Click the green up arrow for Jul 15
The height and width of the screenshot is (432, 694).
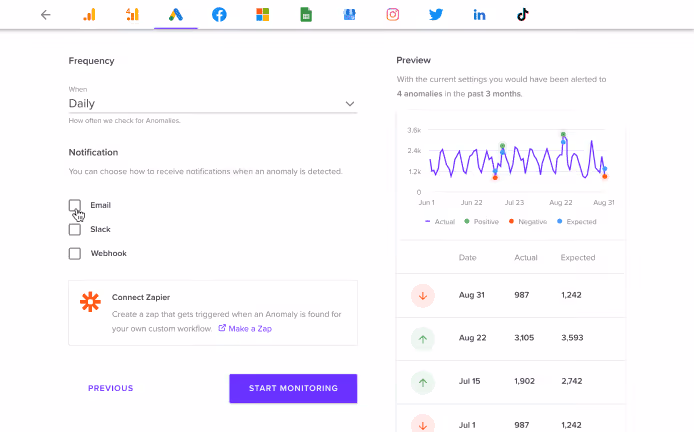pos(423,382)
